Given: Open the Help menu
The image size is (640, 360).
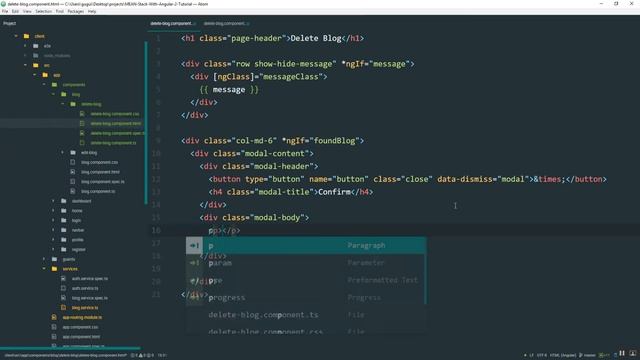Looking at the screenshot, I should [x=92, y=11].
